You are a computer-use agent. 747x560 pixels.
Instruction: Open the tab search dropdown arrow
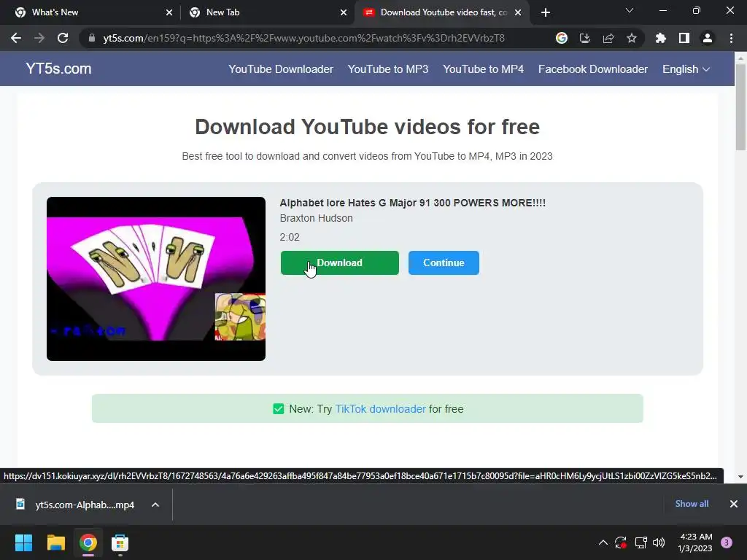(630, 10)
